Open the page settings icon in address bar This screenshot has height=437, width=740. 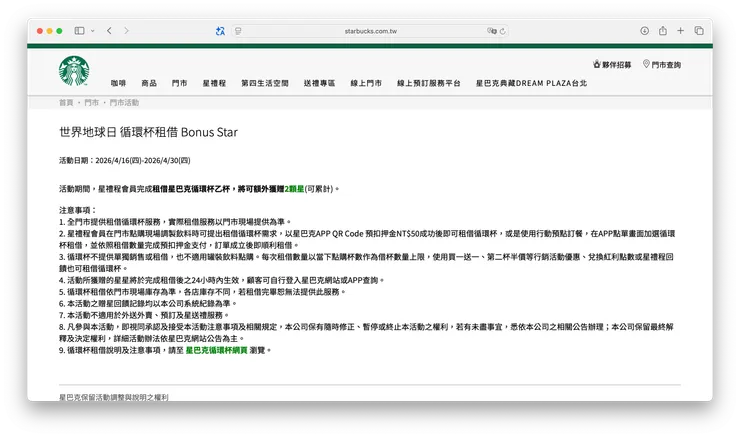238,31
